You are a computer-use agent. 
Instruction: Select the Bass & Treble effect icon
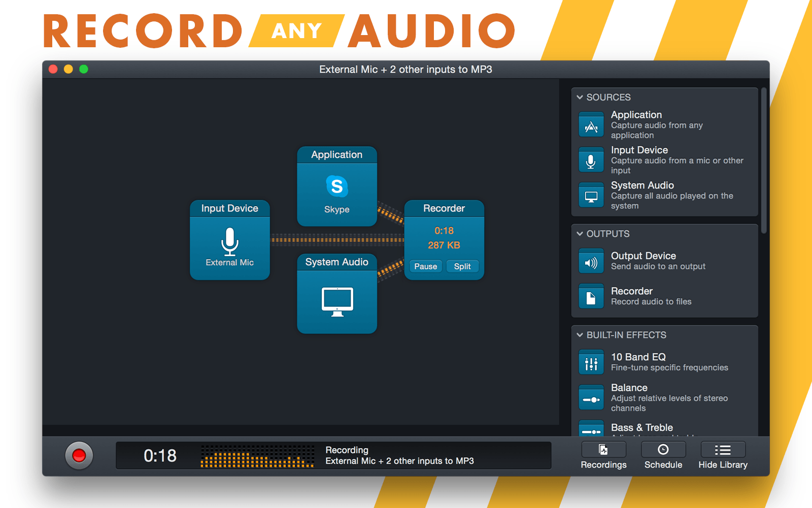591,428
